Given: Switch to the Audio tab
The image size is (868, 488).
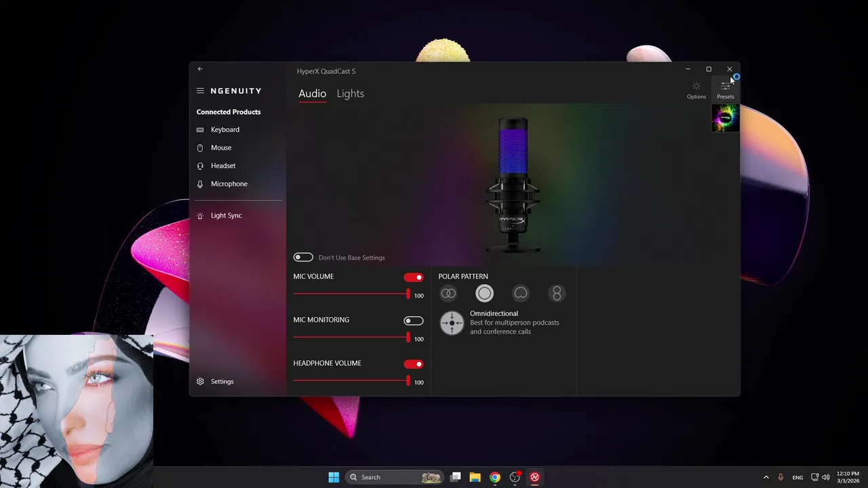Looking at the screenshot, I should click(x=312, y=94).
